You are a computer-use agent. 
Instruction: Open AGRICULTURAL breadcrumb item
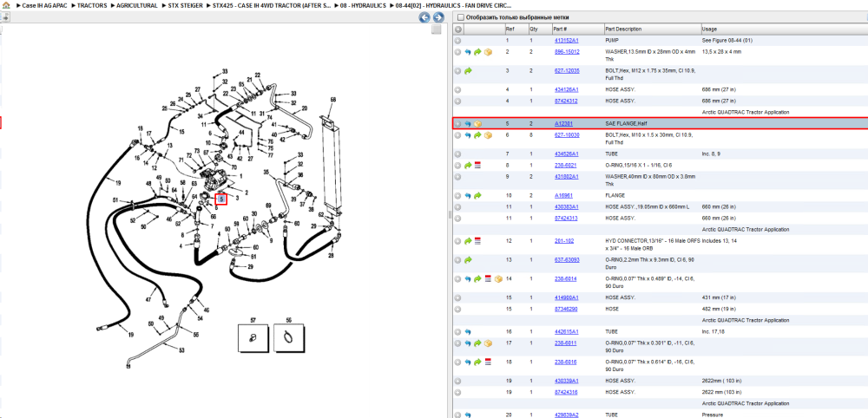coord(137,5)
